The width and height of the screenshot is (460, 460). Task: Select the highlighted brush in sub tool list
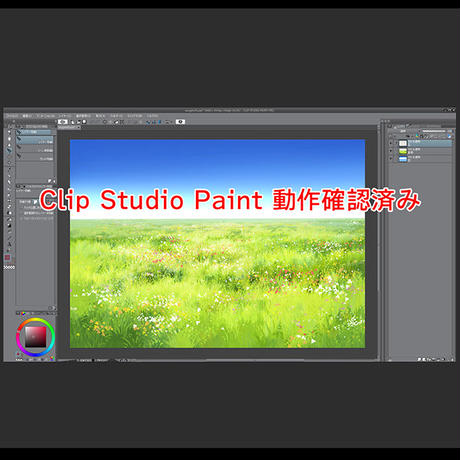(35, 141)
